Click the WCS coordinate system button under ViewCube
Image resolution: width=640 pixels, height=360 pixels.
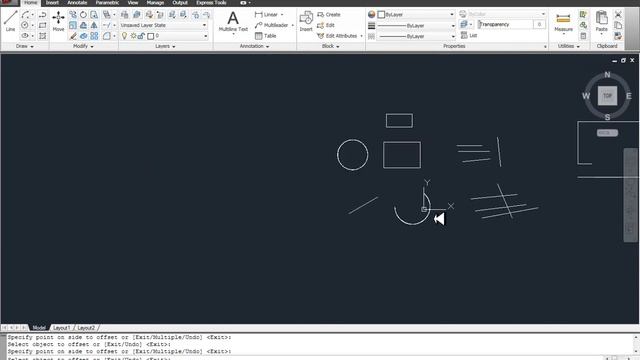coord(607,133)
